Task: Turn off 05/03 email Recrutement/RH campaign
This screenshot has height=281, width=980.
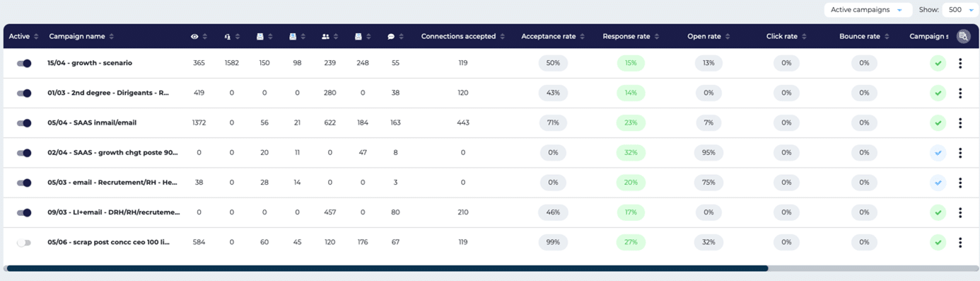Action: (x=24, y=183)
